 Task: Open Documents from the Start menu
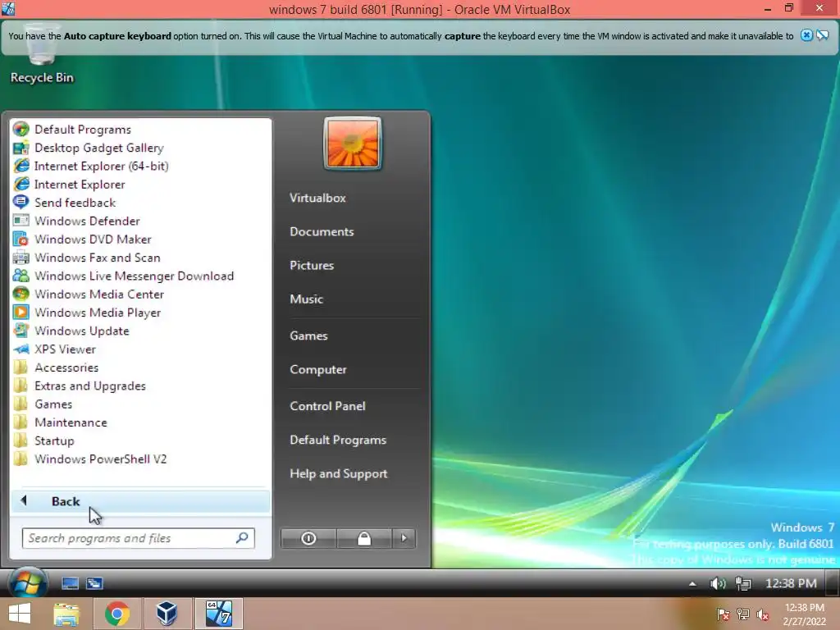tap(322, 231)
